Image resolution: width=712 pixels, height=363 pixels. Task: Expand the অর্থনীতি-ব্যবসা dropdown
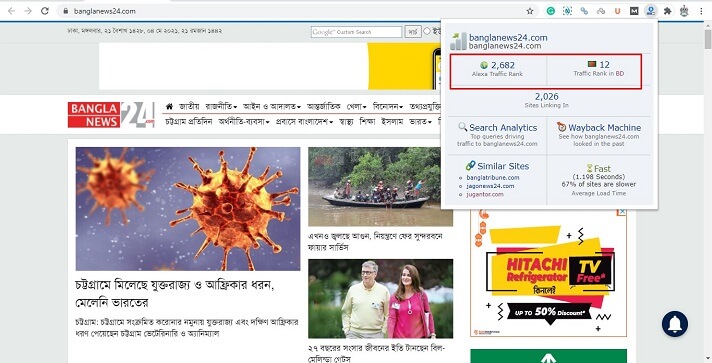click(244, 122)
